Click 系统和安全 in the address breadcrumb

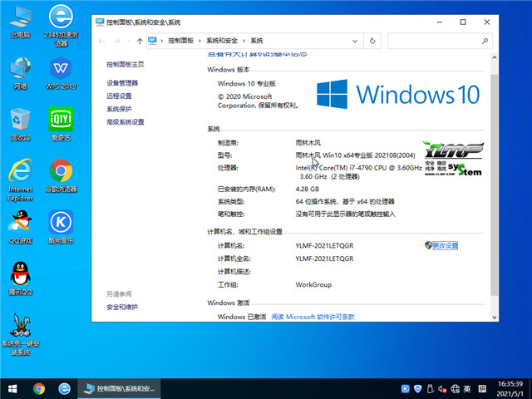click(x=222, y=41)
